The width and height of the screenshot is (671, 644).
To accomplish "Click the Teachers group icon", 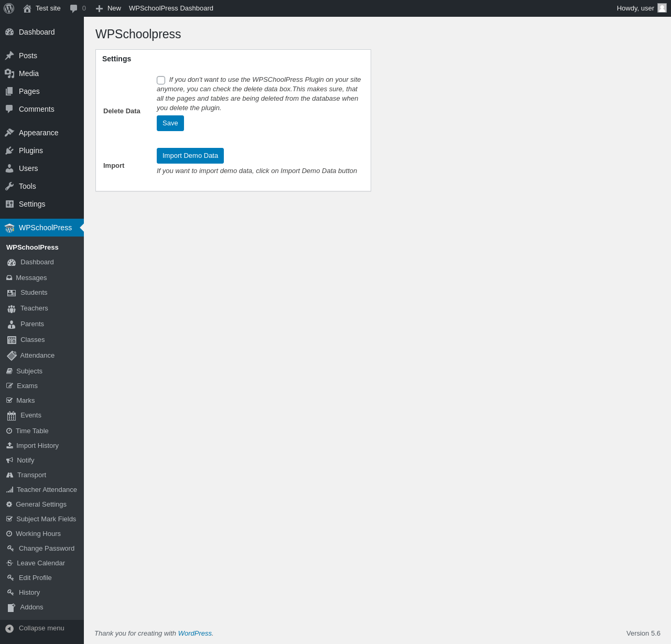I will click(12, 308).
